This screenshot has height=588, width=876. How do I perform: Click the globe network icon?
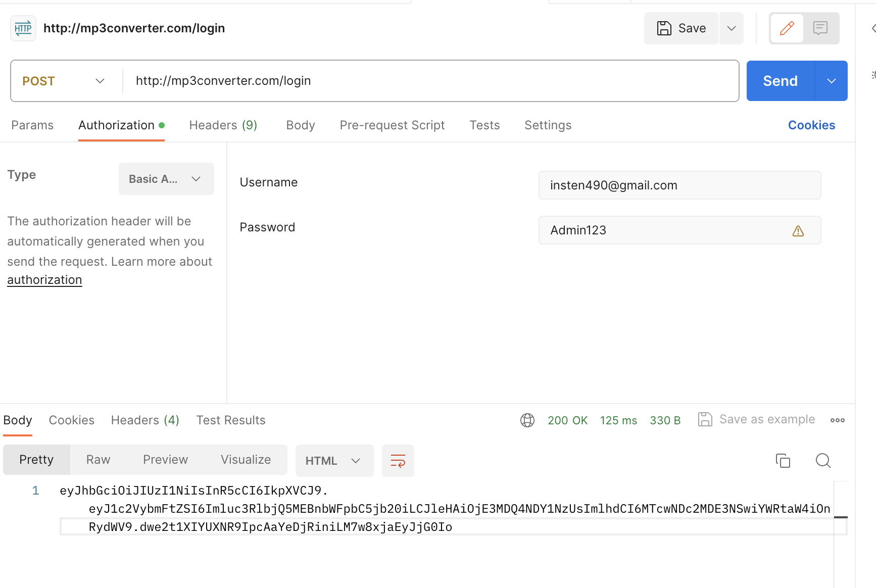(527, 420)
